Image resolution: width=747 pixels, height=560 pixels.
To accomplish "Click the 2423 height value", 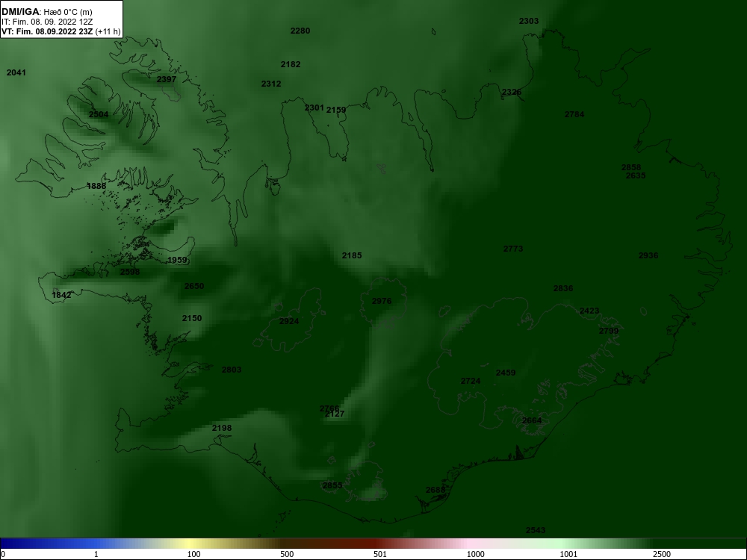I will [x=589, y=311].
